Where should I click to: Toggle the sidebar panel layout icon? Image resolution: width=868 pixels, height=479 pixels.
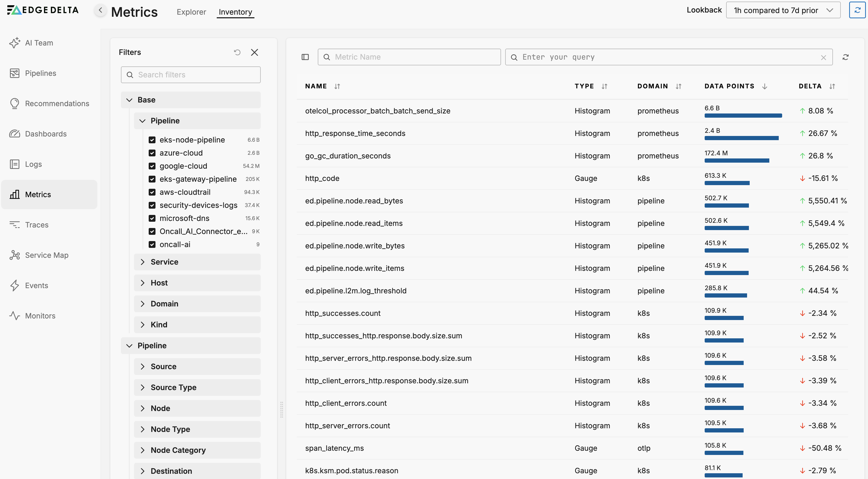point(305,57)
